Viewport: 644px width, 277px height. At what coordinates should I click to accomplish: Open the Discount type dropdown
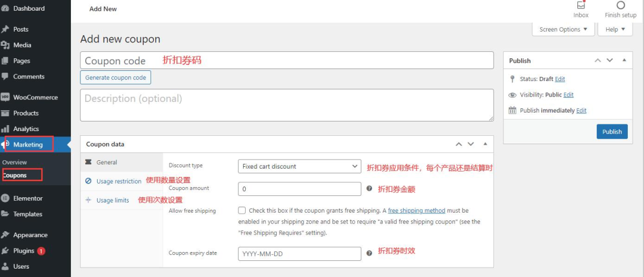click(299, 166)
